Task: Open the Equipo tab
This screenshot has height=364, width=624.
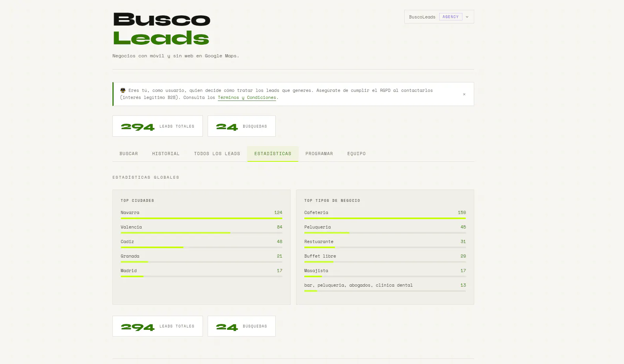Action: 356,154
